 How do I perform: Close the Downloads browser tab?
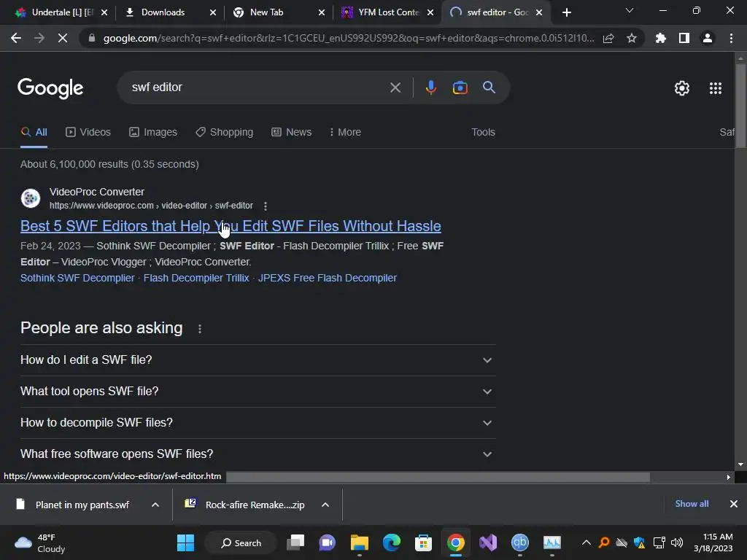(x=213, y=12)
